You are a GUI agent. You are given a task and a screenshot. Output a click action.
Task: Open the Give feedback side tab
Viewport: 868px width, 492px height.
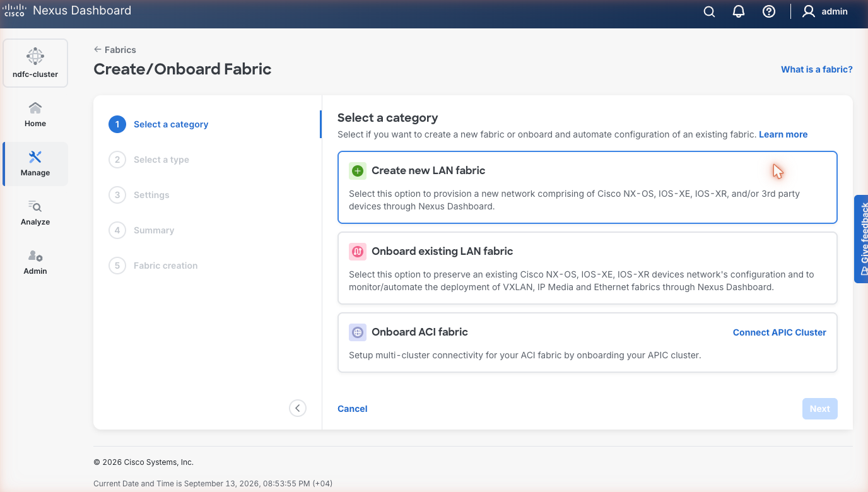pos(861,239)
